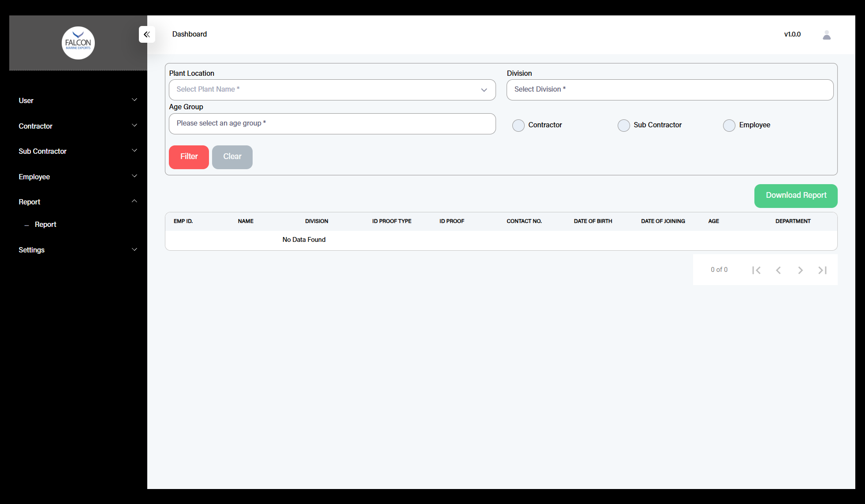
Task: Sort by DIVISION column header
Action: 317,221
